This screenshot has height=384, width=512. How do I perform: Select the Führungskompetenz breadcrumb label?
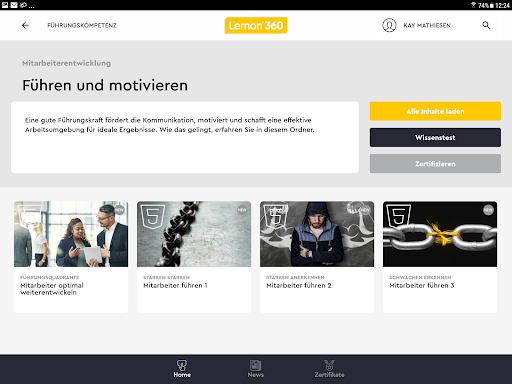[x=82, y=25]
